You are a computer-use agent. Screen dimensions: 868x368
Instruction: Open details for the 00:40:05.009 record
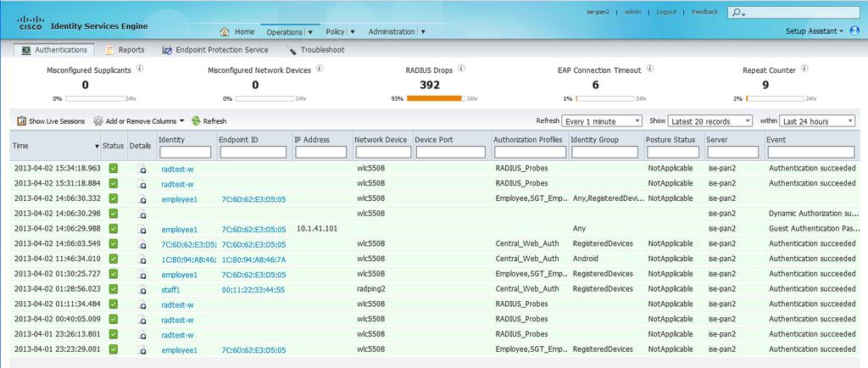point(142,320)
